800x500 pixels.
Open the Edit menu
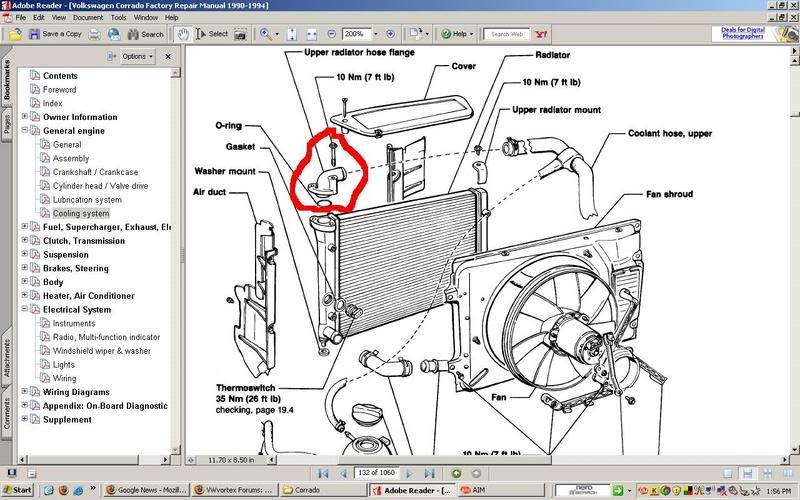coord(39,17)
